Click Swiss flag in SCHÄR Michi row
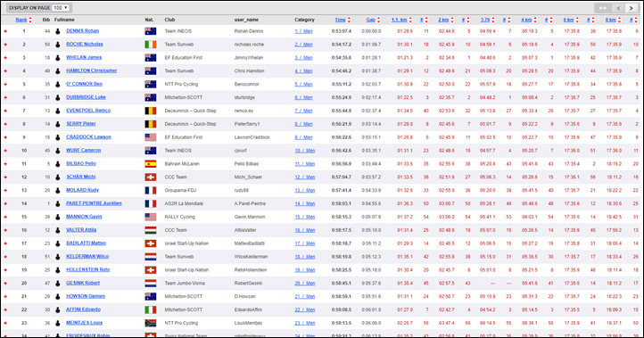Image resolution: width=644 pixels, height=338 pixels. tap(151, 177)
